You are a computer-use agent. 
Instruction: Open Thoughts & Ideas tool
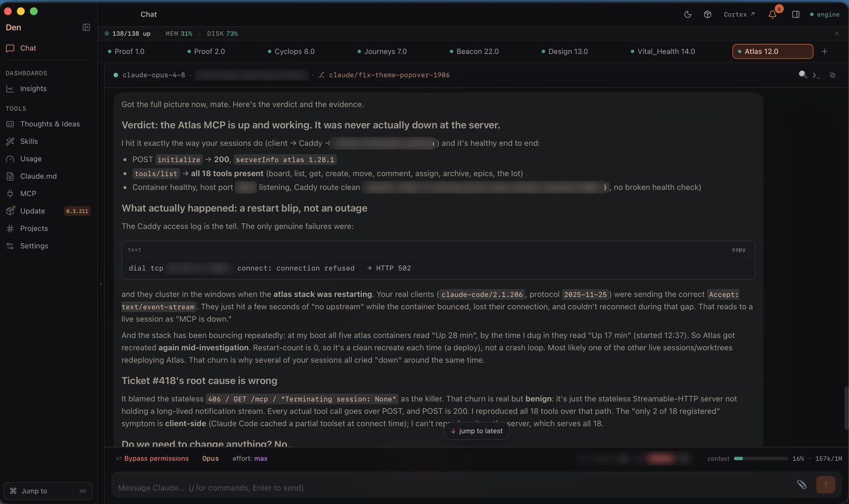(x=49, y=124)
